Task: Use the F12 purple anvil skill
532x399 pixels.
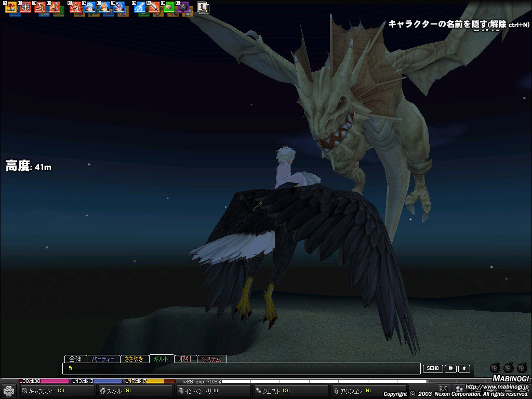Action: tap(183, 7)
